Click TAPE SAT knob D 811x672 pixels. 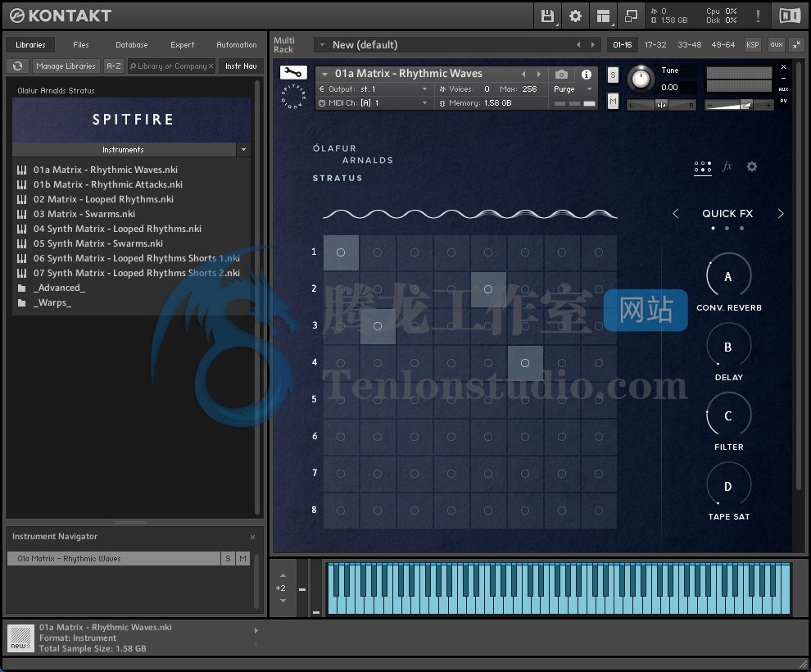pyautogui.click(x=728, y=486)
